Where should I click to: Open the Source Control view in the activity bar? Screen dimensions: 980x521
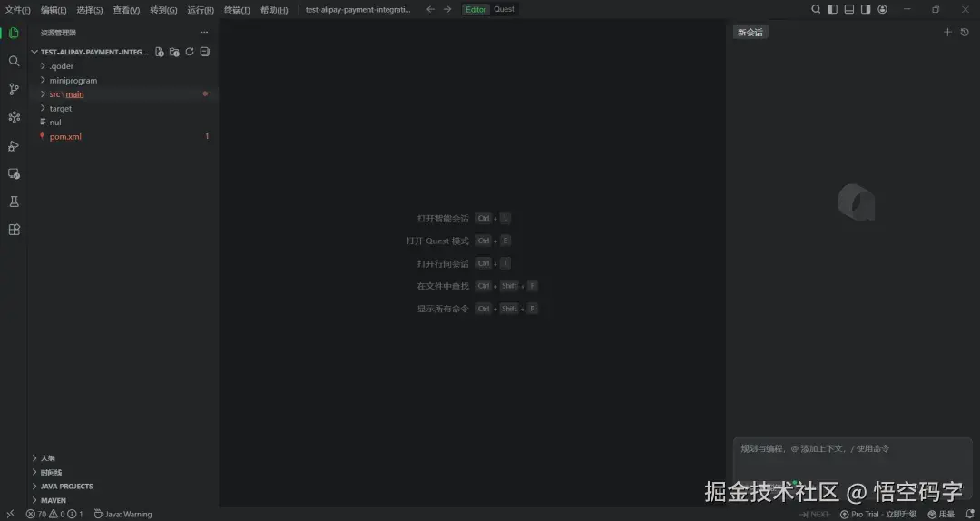[14, 89]
